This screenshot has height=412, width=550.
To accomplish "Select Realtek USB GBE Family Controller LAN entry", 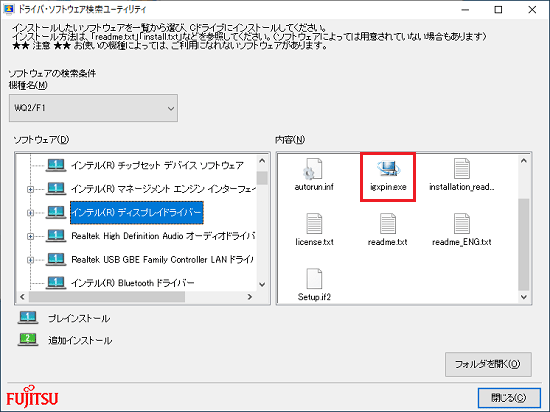I will pos(162,259).
